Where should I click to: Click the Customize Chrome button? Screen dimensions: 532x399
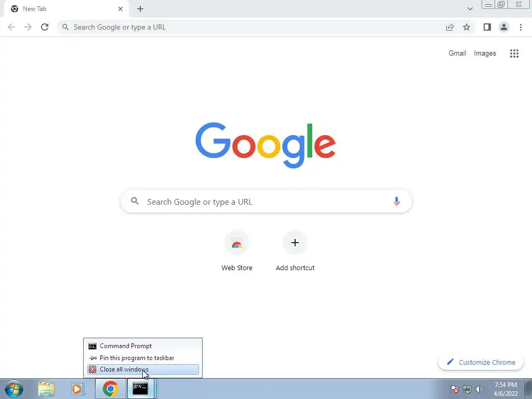481,362
